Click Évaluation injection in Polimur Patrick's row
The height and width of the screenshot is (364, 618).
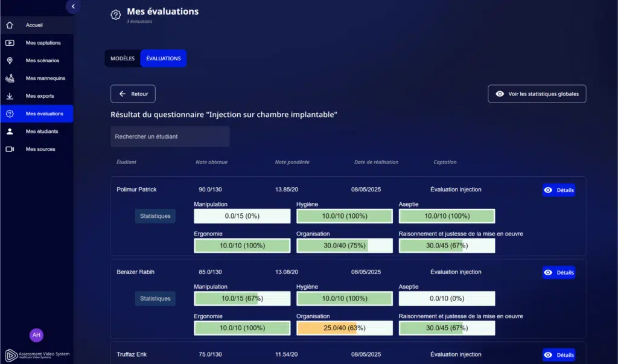click(x=456, y=190)
